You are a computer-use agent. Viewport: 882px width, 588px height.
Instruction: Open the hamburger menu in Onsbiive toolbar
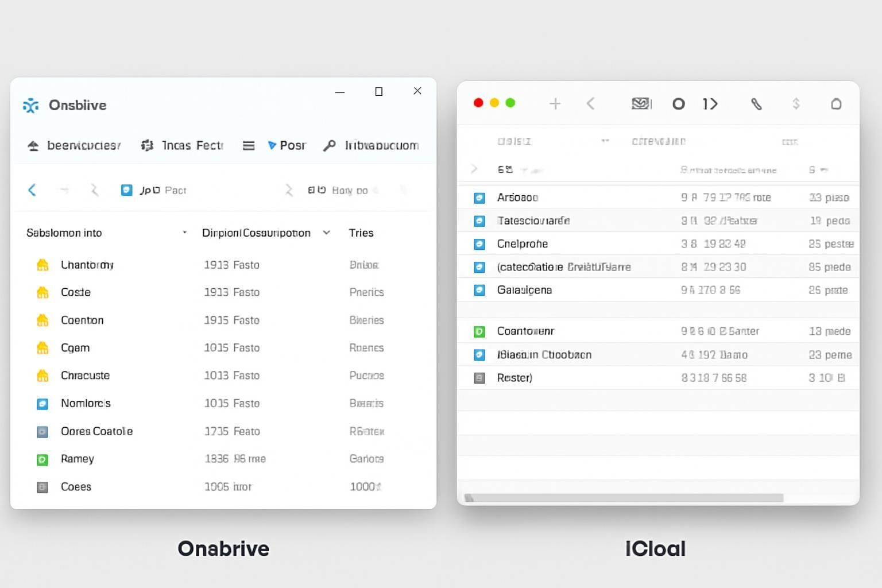[x=249, y=146]
